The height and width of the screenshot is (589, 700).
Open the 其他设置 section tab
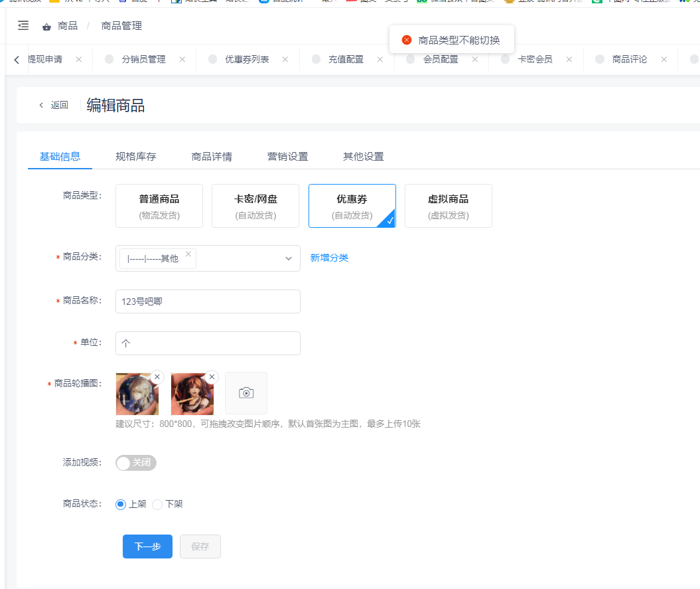(x=364, y=157)
